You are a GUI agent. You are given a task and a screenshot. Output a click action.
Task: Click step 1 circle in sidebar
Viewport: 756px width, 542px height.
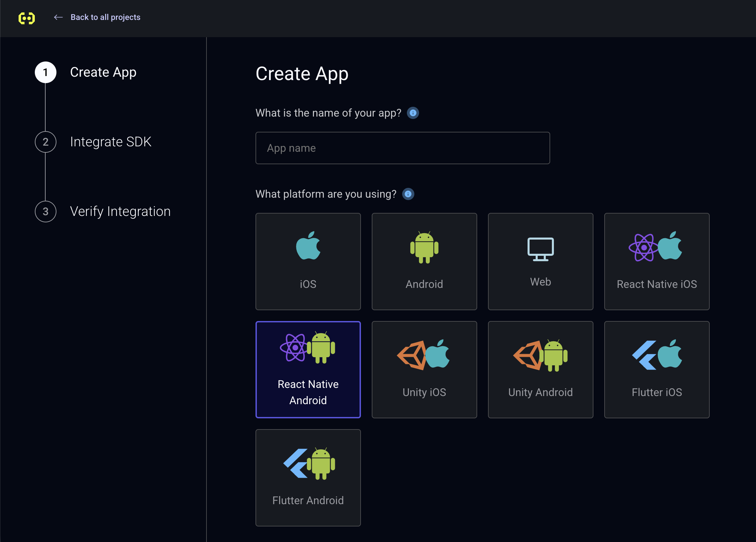pos(46,72)
